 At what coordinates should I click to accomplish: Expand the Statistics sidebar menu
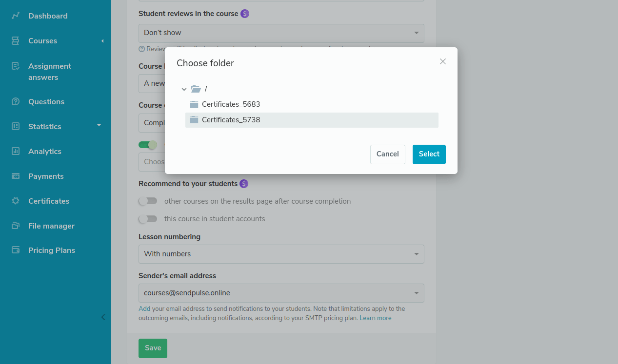coord(99,126)
